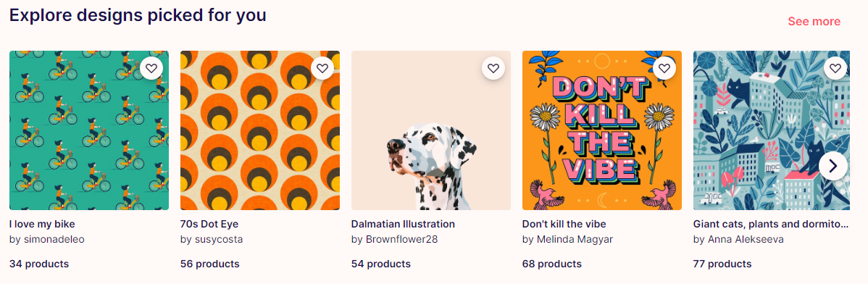The width and height of the screenshot is (868, 284).
Task: Toggle heart on 70s Dot Eye design
Action: pyautogui.click(x=322, y=69)
